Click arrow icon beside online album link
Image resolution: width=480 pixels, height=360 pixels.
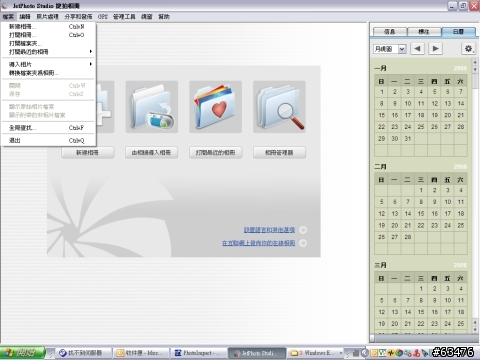pos(303,243)
